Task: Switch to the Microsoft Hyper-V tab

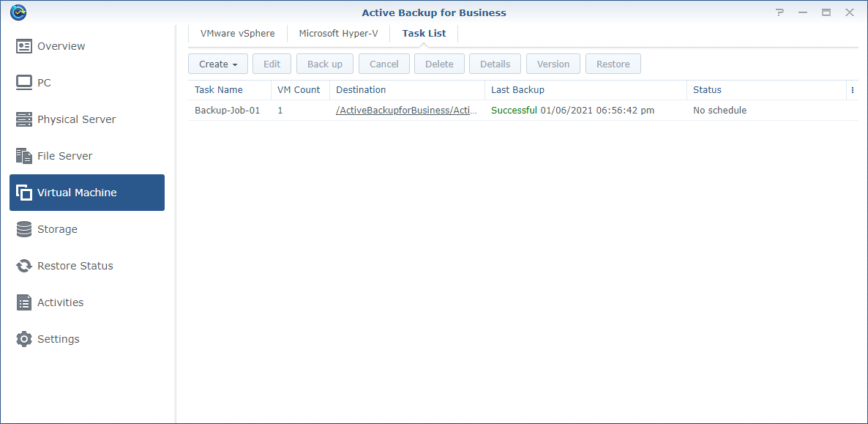Action: (x=338, y=34)
